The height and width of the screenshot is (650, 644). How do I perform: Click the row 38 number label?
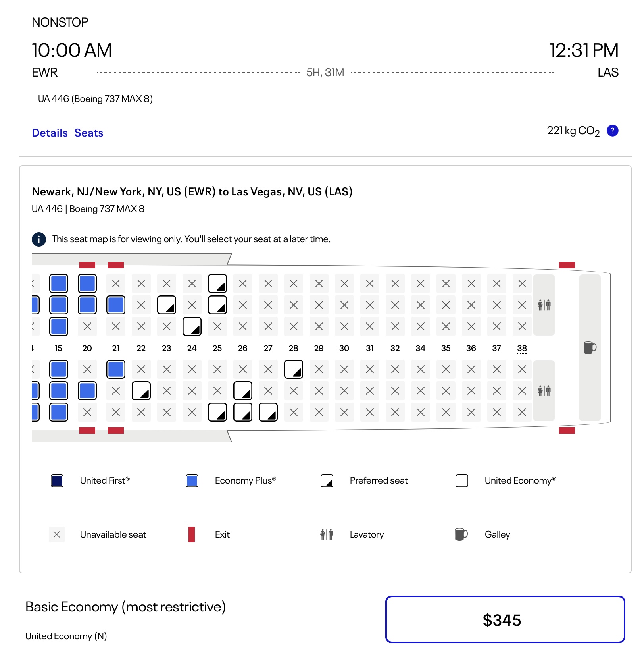pyautogui.click(x=522, y=348)
